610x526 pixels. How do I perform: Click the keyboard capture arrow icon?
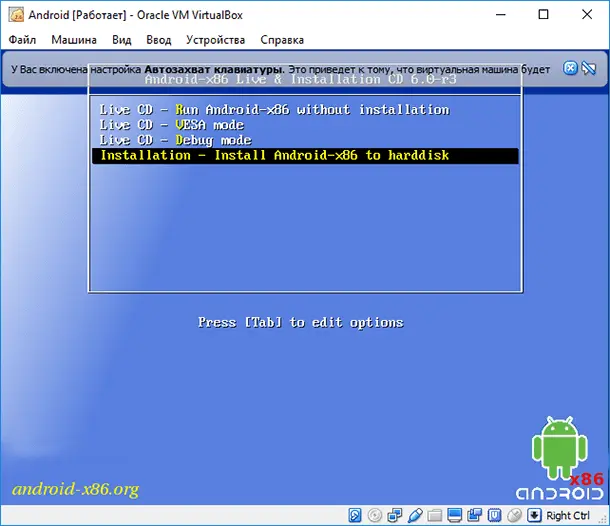pyautogui.click(x=534, y=515)
